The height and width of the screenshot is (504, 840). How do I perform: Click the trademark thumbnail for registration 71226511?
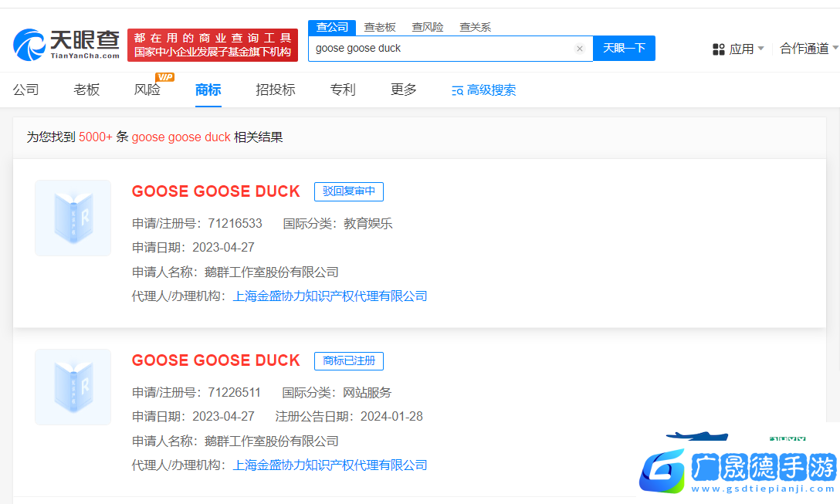point(73,387)
